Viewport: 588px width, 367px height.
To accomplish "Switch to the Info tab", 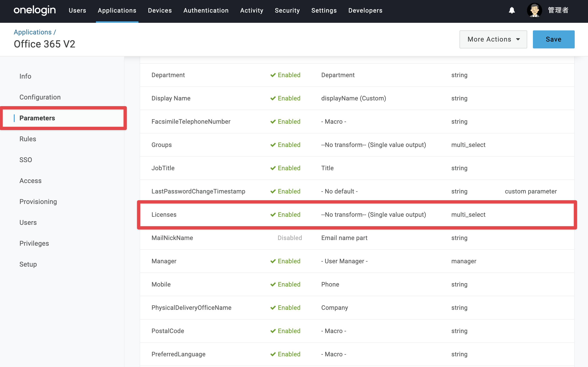I will point(25,76).
